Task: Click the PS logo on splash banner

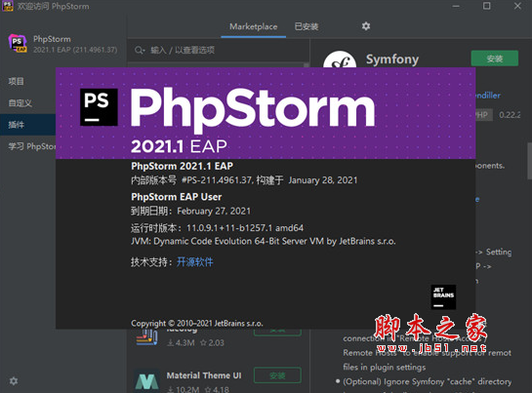Action: [x=99, y=107]
